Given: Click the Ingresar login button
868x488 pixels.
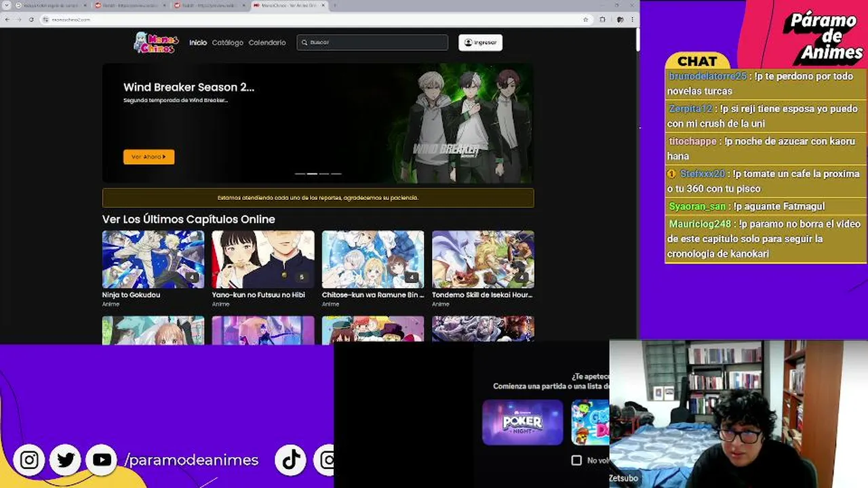Looking at the screenshot, I should coord(480,42).
